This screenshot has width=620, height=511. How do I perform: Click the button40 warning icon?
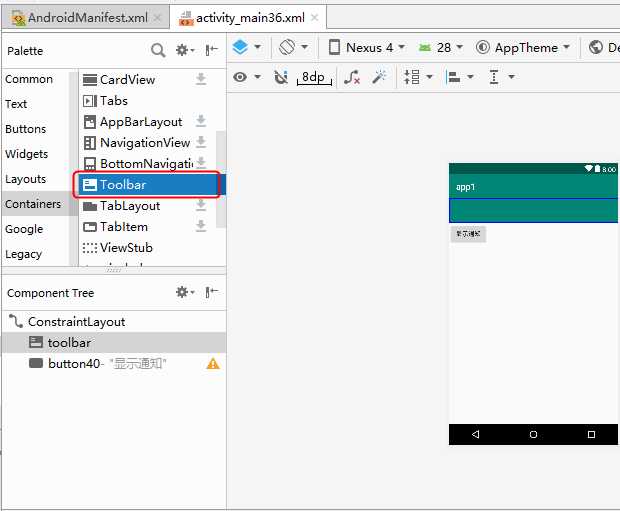click(213, 363)
